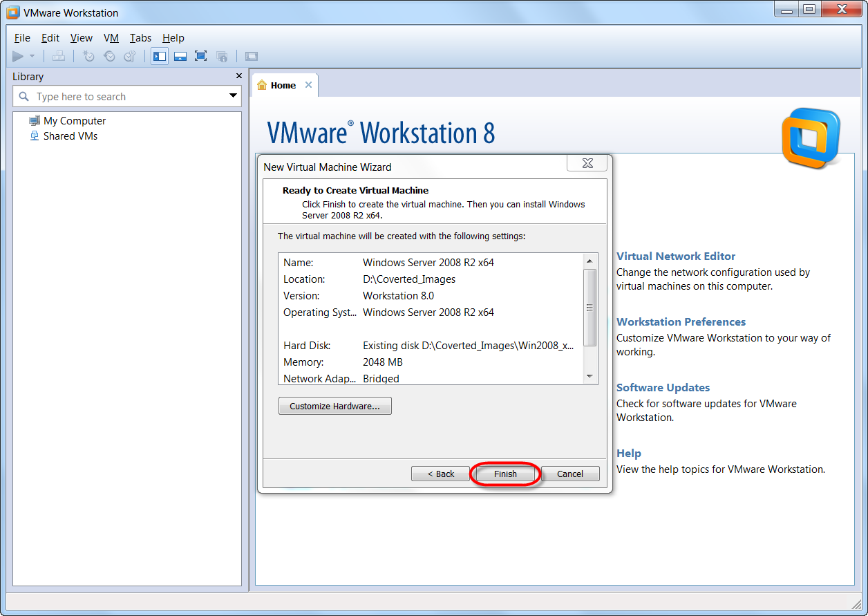The height and width of the screenshot is (616, 868).
Task: Open the Help link on Home page
Action: click(x=629, y=453)
